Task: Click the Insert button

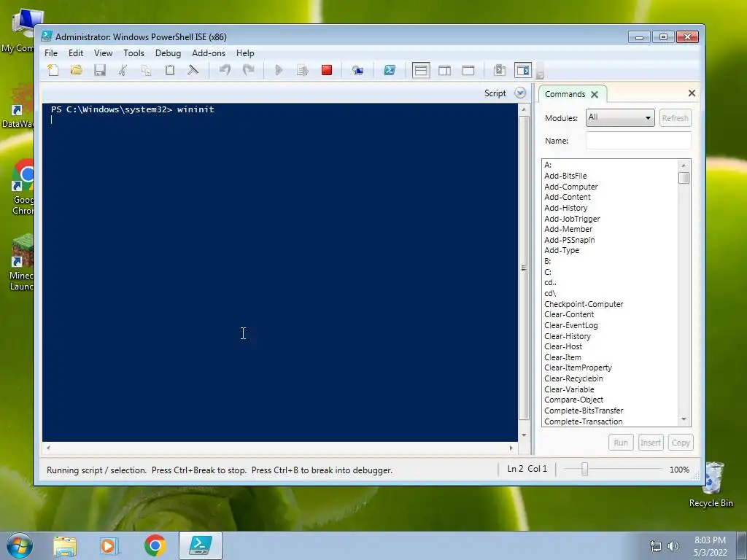Action: click(650, 443)
